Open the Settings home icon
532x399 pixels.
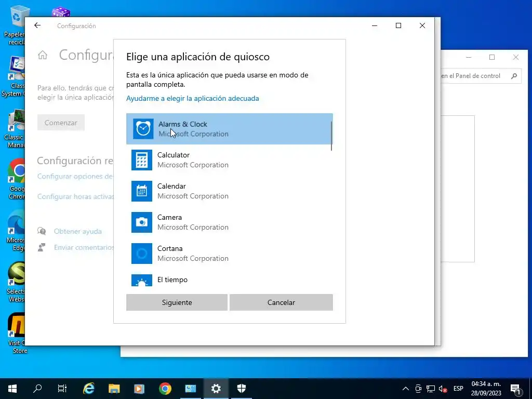pyautogui.click(x=43, y=55)
